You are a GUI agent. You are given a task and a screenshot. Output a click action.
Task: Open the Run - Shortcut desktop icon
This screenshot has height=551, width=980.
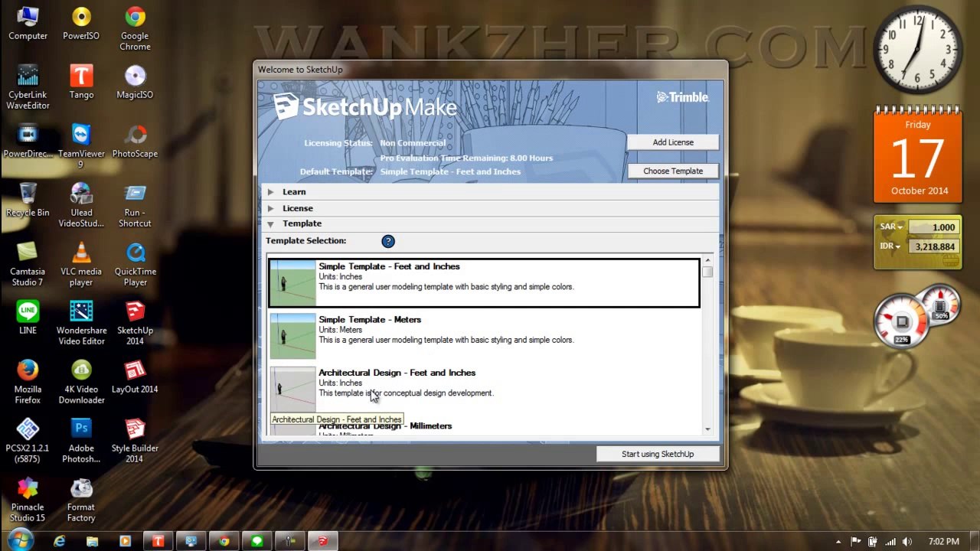click(135, 206)
